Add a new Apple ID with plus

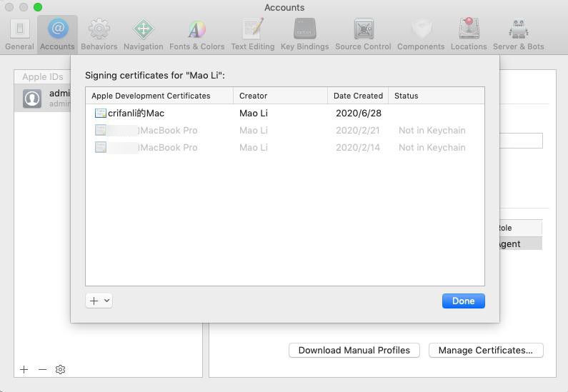pos(24,369)
